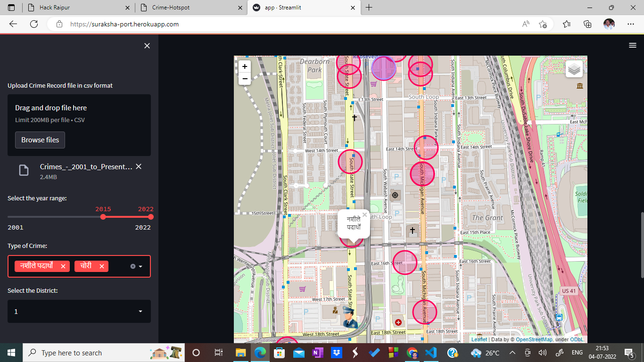Screen dimensions: 644x362
Task: Open OneNote from taskbar
Action: (318, 353)
